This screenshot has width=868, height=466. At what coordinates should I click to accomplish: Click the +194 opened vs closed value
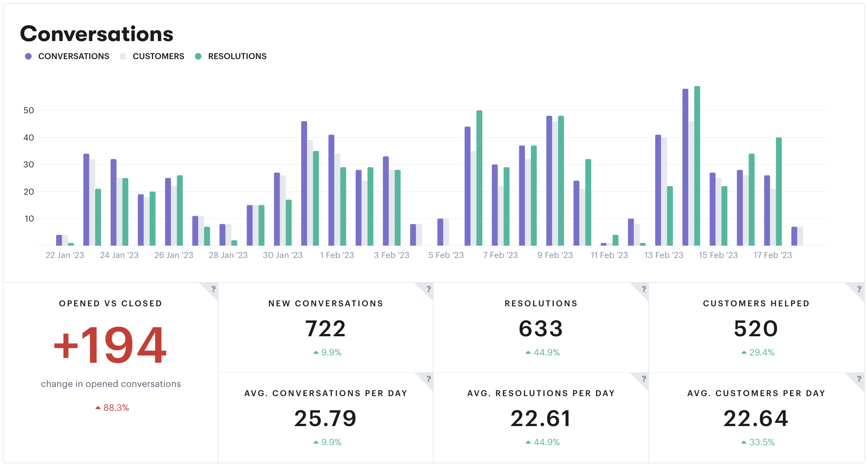pos(110,345)
